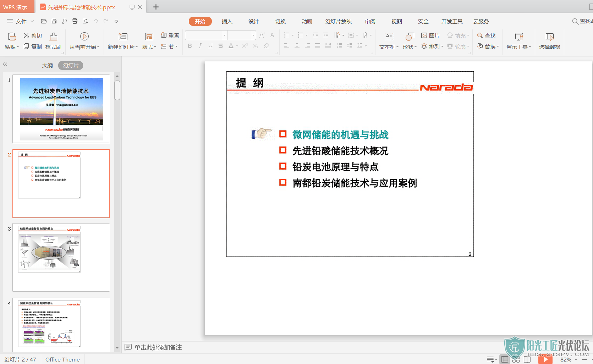Click the new tab plus button
Image resolution: width=593 pixels, height=364 pixels.
(x=156, y=7)
